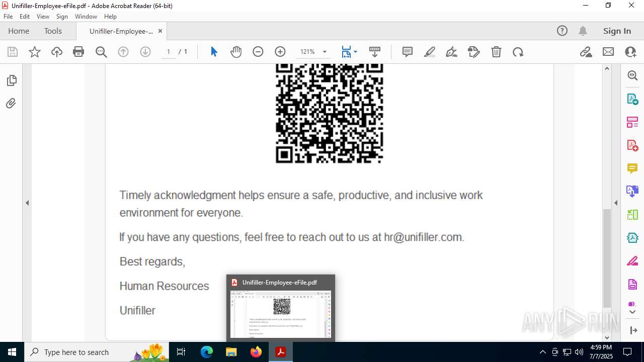Open the Sign menu
The width and height of the screenshot is (644, 362).
62,17
